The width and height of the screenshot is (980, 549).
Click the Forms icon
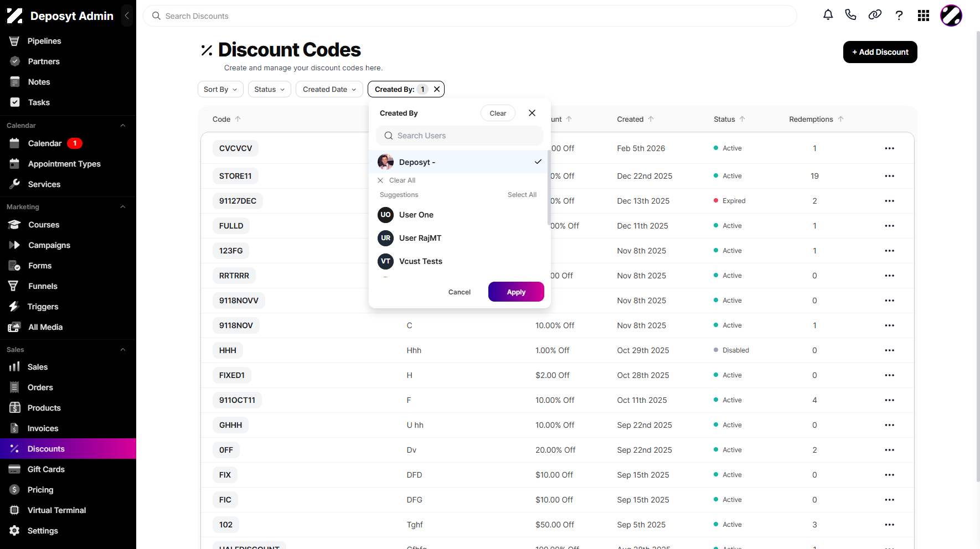pos(15,266)
